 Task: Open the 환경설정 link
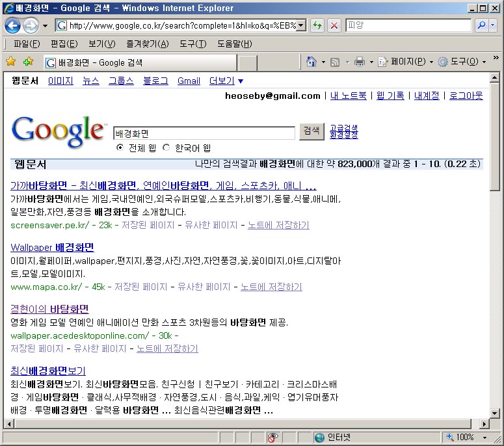pyautogui.click(x=343, y=135)
